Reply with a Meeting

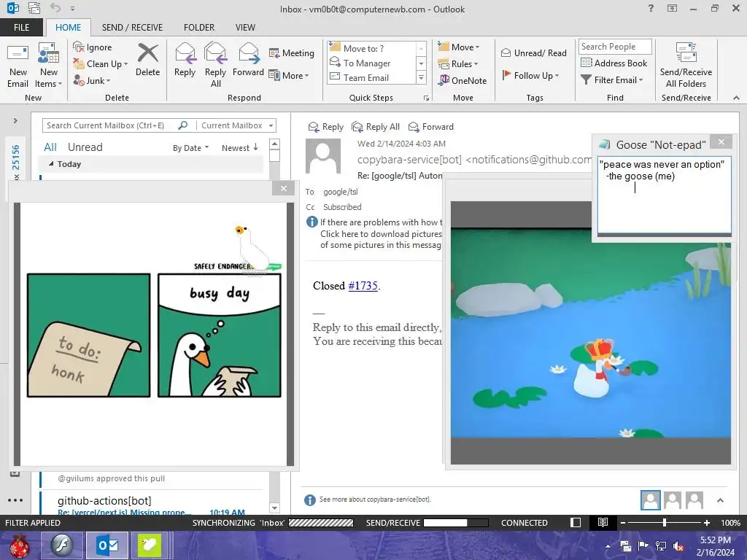pos(292,52)
